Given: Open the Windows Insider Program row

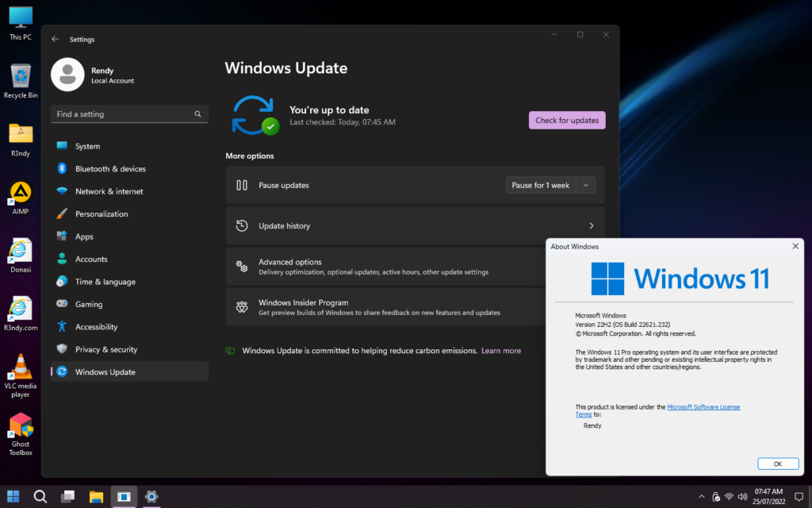Looking at the screenshot, I should (386, 307).
